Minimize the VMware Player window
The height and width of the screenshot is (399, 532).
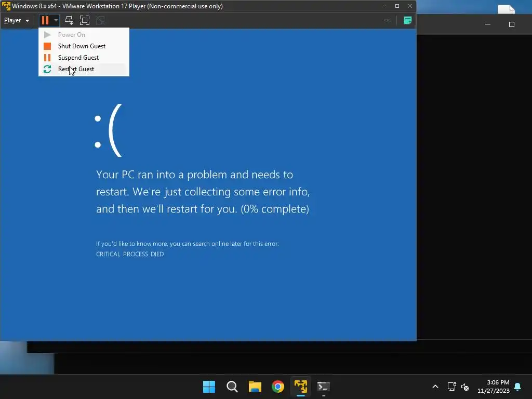(384, 6)
